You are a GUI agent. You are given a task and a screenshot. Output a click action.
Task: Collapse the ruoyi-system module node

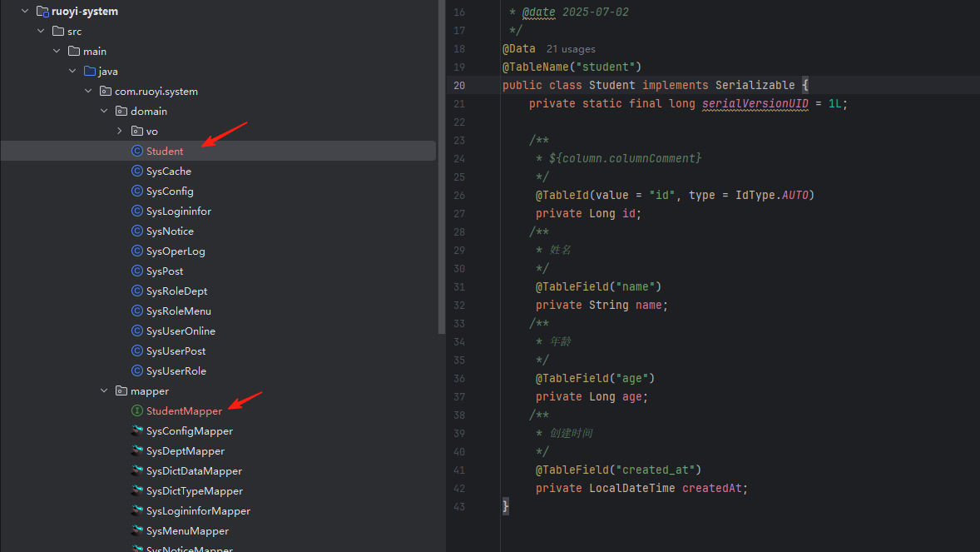tap(25, 12)
